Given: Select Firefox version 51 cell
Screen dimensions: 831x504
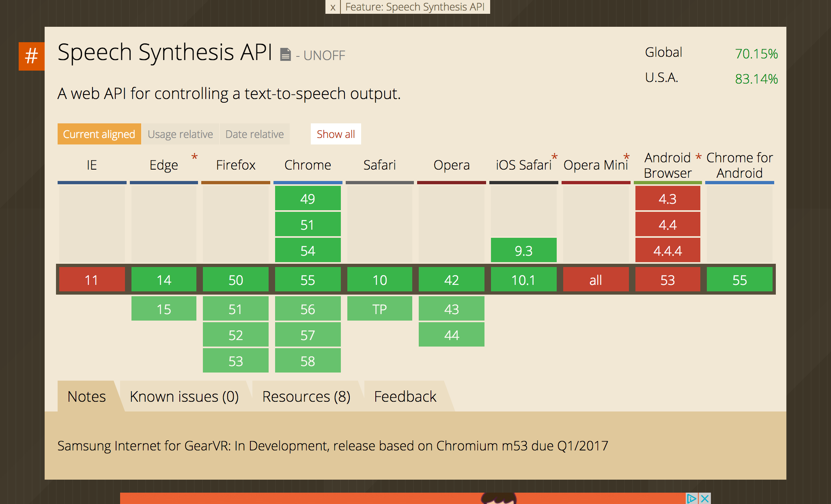Looking at the screenshot, I should click(236, 309).
